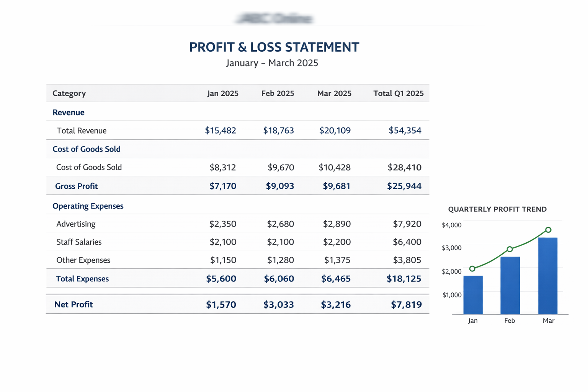Click the Jan 2025 column header

pos(223,93)
